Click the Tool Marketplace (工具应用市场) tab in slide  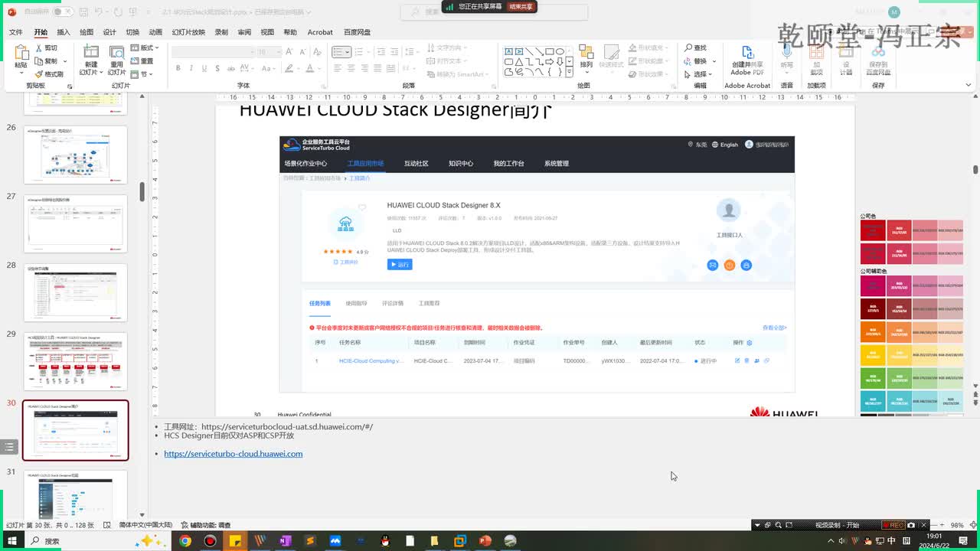point(365,163)
